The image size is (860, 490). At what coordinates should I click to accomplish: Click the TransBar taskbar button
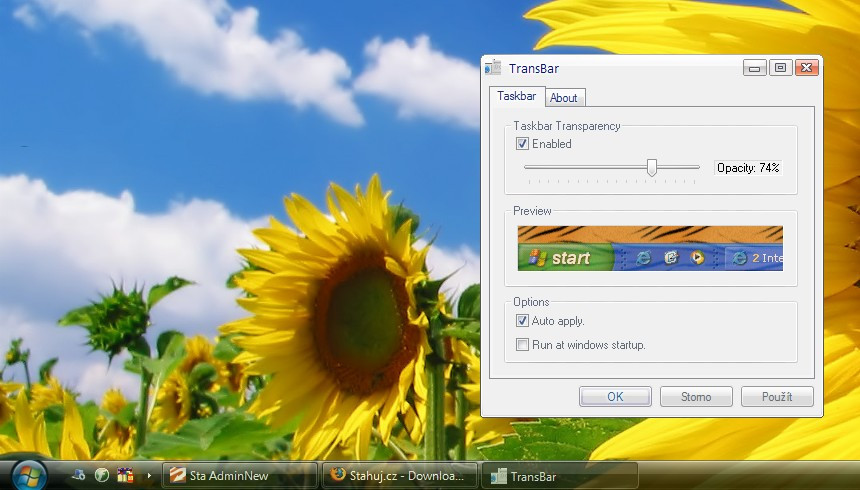(x=560, y=476)
